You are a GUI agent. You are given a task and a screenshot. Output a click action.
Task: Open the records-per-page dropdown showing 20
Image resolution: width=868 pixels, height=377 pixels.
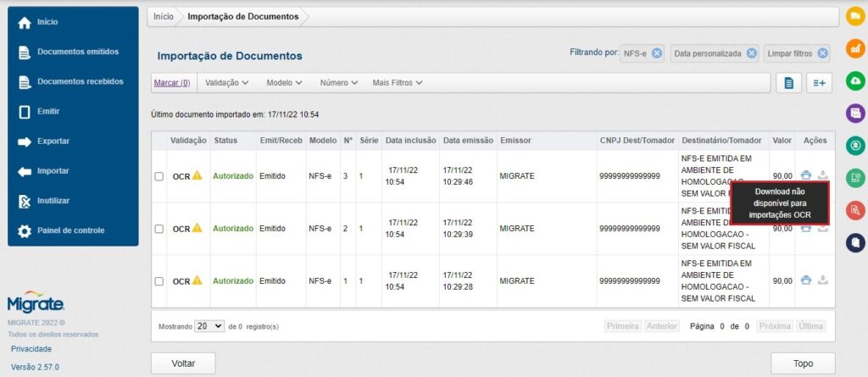click(x=209, y=326)
